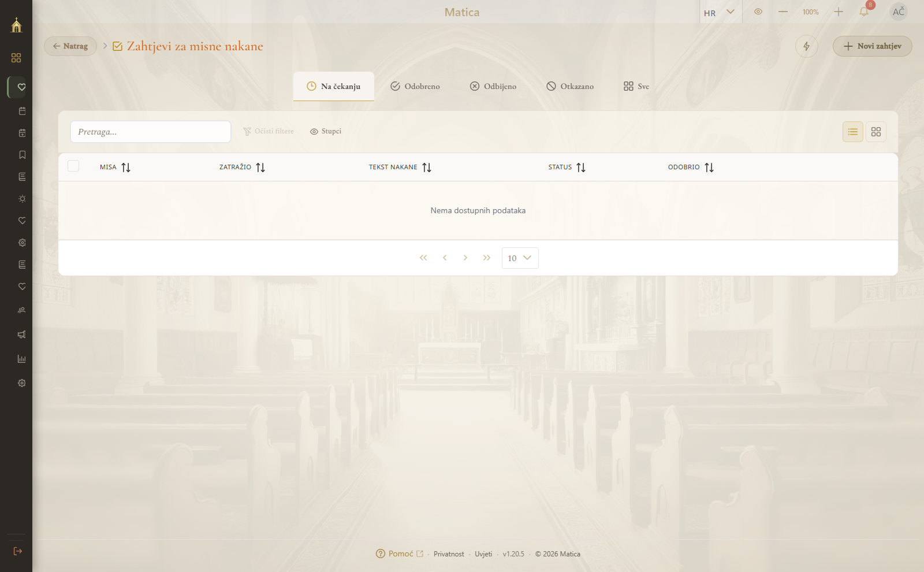This screenshot has height=572, width=924.
Task: Click the logout icon at sidebar bottom
Action: [x=18, y=551]
